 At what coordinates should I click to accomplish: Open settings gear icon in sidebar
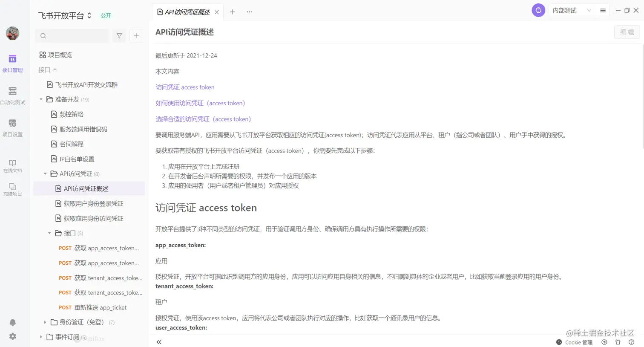(13, 336)
